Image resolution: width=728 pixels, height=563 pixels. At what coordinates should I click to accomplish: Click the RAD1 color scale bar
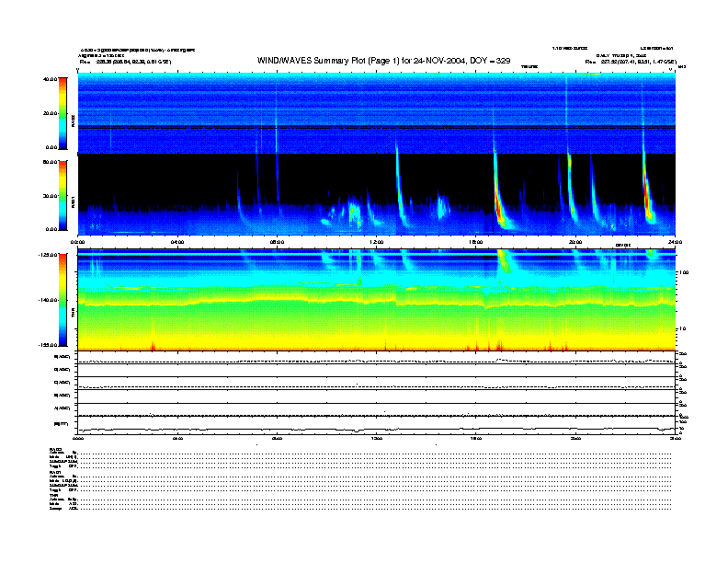[62, 195]
